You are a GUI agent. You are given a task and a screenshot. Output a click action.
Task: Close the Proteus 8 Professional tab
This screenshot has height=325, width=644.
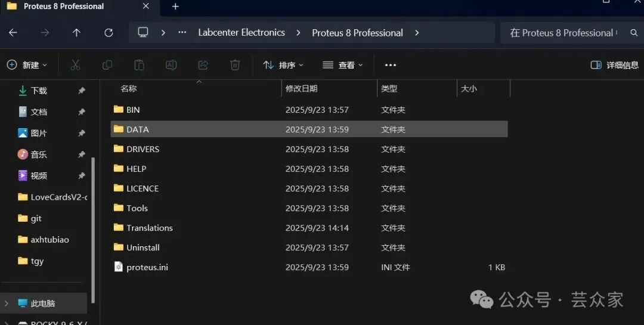click(x=146, y=6)
